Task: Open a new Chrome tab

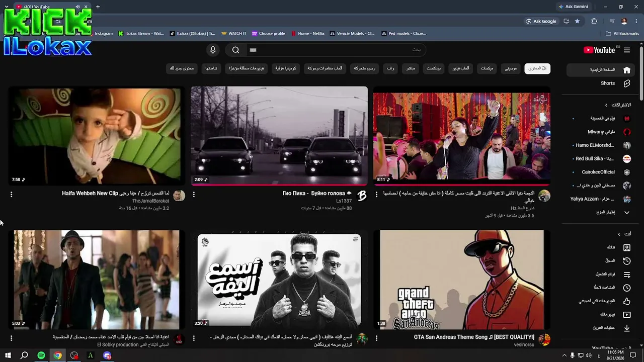Action: coord(98,7)
